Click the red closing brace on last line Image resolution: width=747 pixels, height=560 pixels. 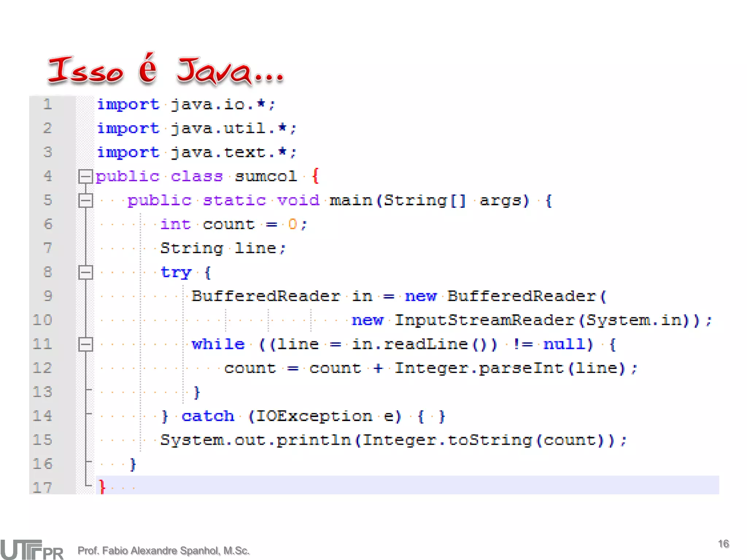[x=102, y=487]
